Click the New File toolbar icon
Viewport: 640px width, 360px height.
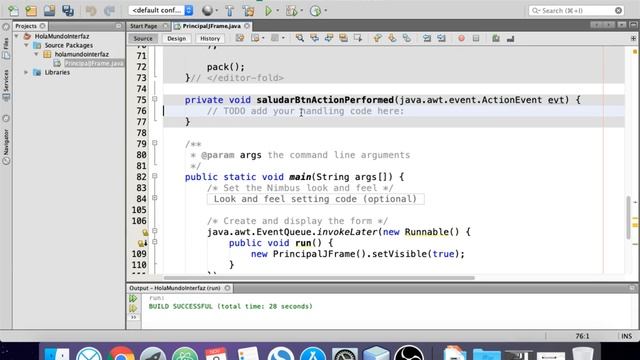point(13,11)
